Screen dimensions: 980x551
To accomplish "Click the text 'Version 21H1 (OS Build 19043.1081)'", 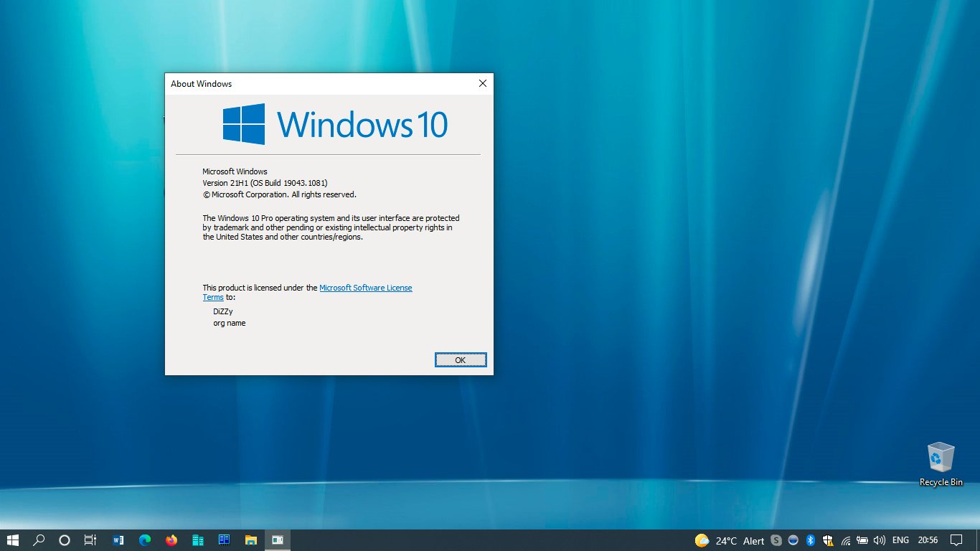I will click(265, 183).
